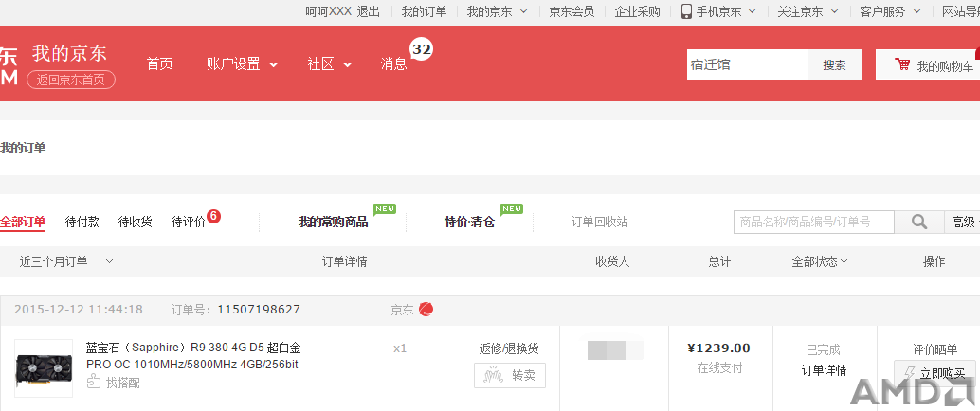Screen dimensions: 980x411
Task: Open 我的订单 in the top bar
Action: pos(424,11)
